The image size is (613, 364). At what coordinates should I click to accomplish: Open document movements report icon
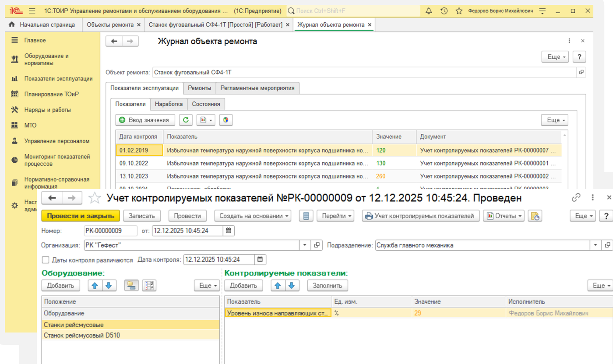tap(306, 216)
